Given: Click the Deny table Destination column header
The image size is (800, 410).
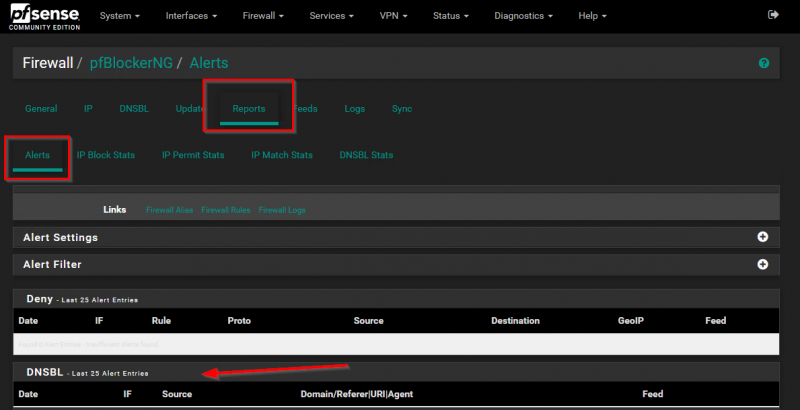Looking at the screenshot, I should [x=515, y=321].
